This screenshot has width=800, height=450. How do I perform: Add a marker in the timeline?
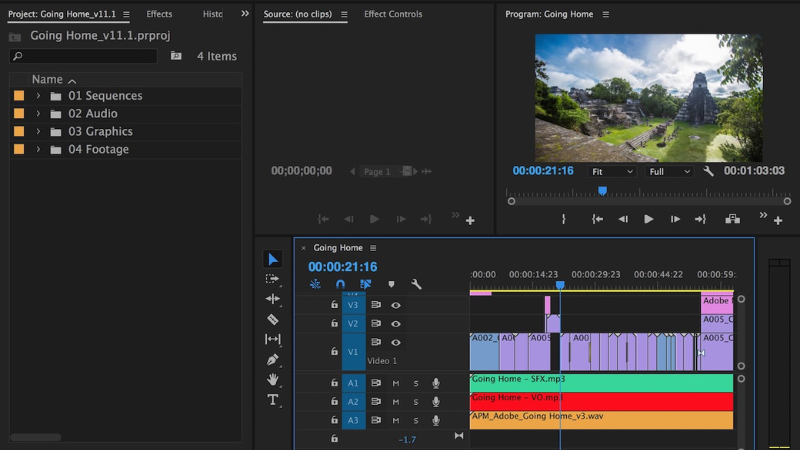[x=391, y=284]
